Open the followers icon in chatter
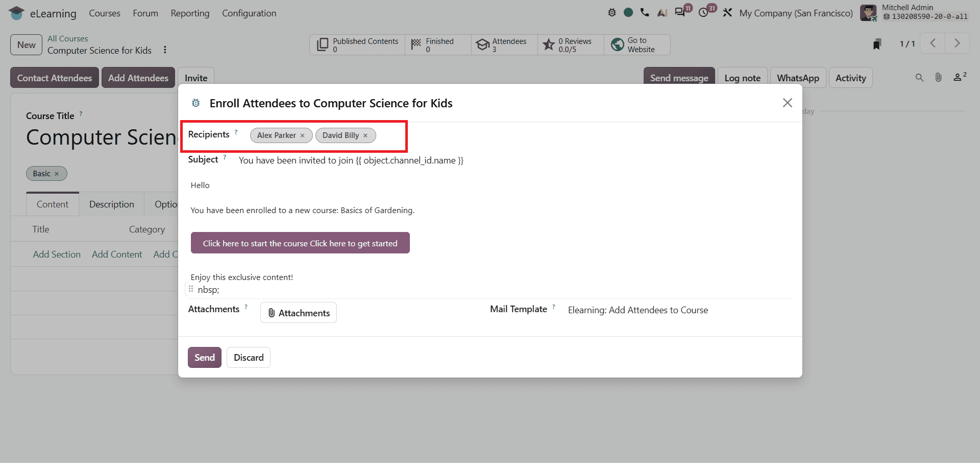This screenshot has width=980, height=466. click(x=960, y=77)
